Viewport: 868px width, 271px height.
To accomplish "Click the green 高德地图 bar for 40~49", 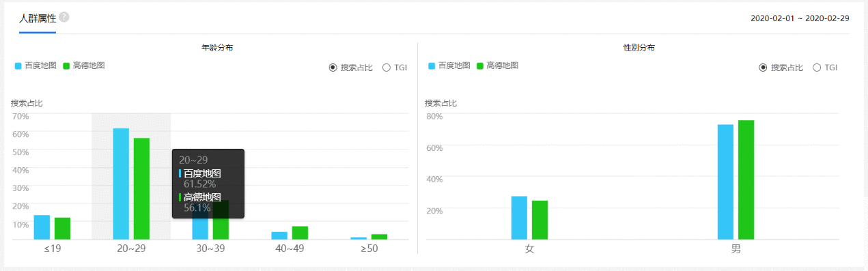I will click(300, 233).
